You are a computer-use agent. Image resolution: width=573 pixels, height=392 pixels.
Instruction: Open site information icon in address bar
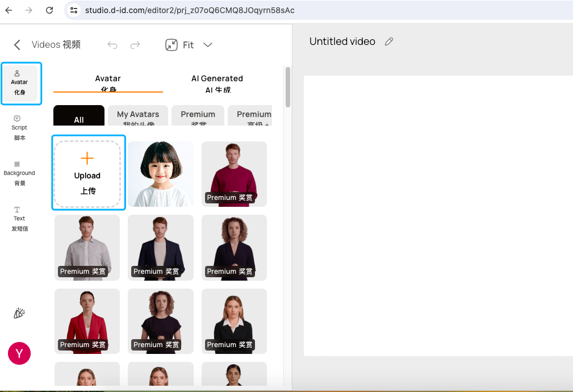point(74,10)
